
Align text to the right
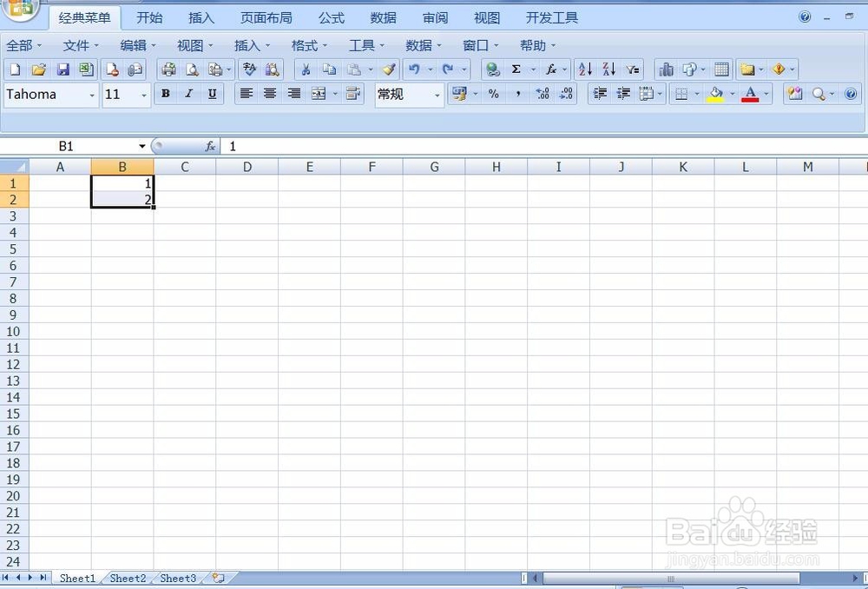[x=294, y=94]
